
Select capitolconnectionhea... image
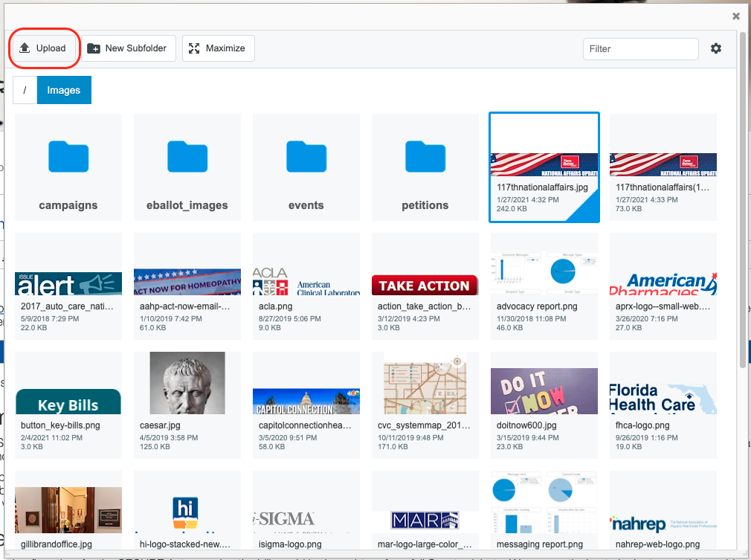pyautogui.click(x=306, y=405)
